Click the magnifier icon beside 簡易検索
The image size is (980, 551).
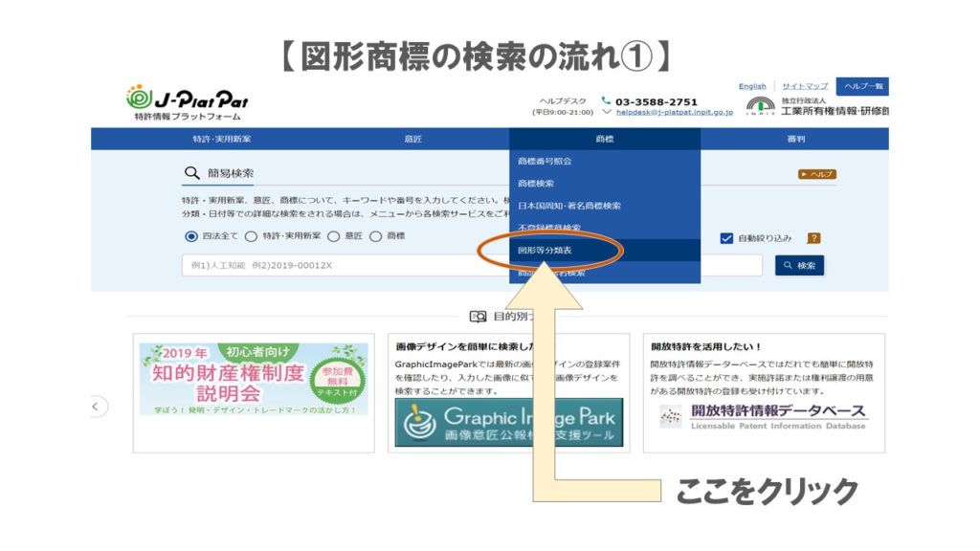click(191, 173)
